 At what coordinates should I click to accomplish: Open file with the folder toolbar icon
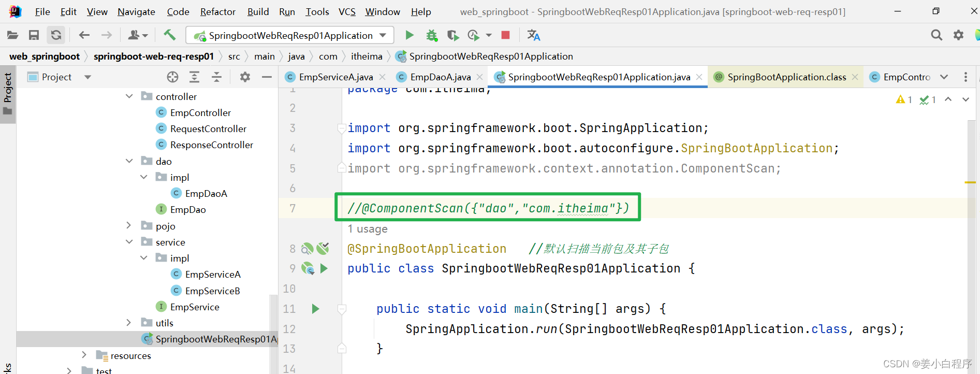point(12,35)
